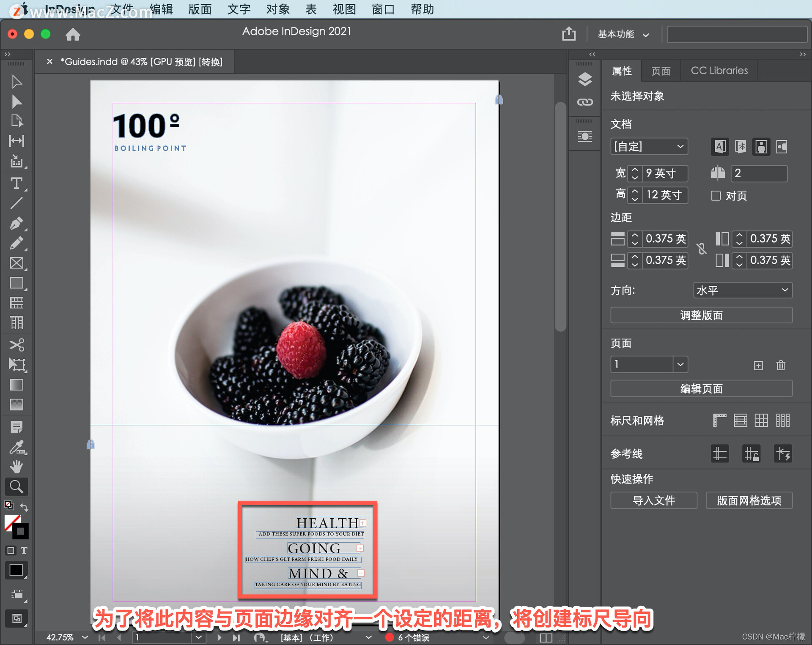Click the share document icon
Viewport: 812px width, 645px height.
coord(569,34)
